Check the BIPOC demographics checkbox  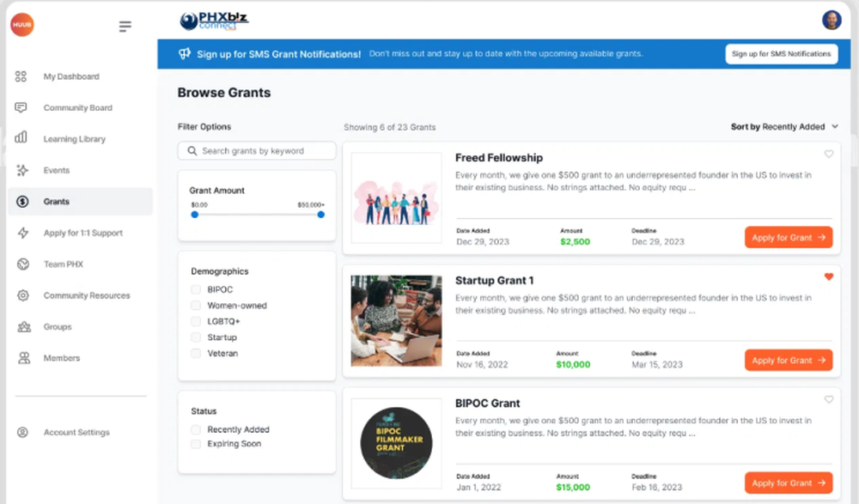[196, 289]
